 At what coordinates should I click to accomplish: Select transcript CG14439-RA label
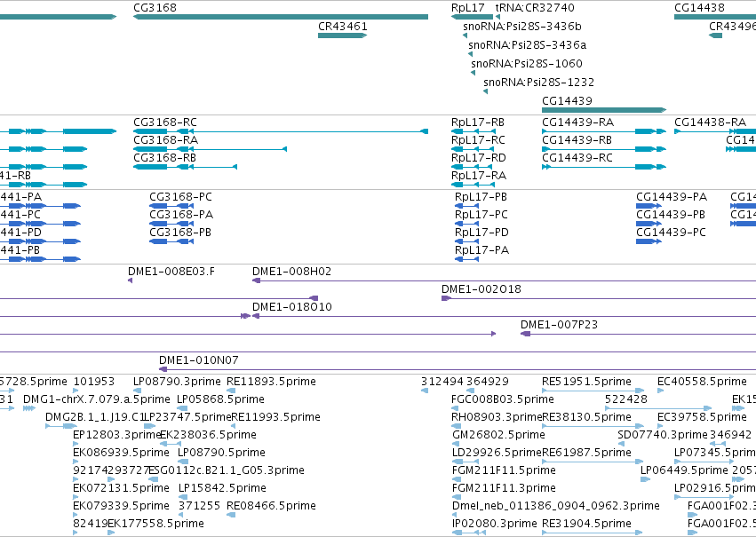pyautogui.click(x=578, y=122)
